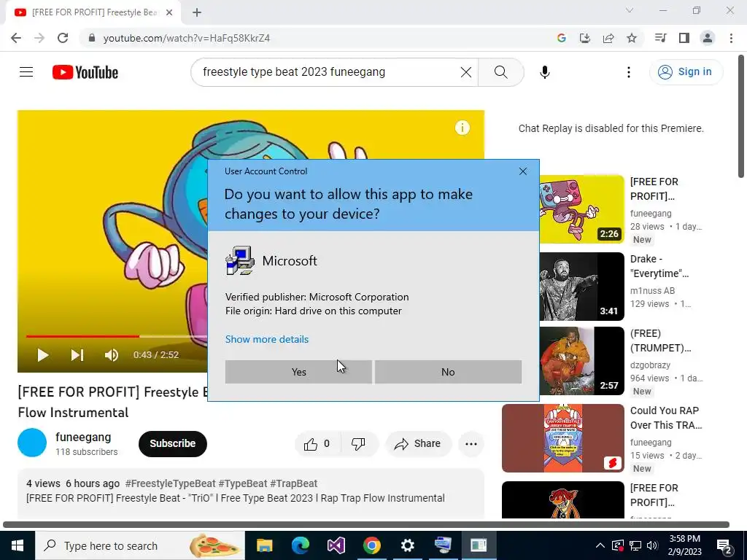
Task: Start voice search with microphone icon
Action: point(544,72)
